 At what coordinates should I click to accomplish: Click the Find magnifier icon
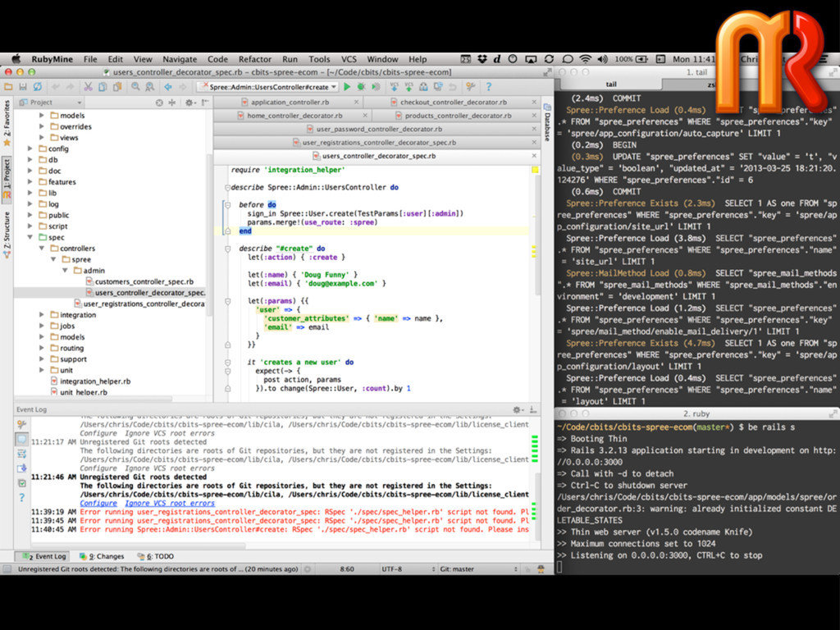(x=135, y=87)
